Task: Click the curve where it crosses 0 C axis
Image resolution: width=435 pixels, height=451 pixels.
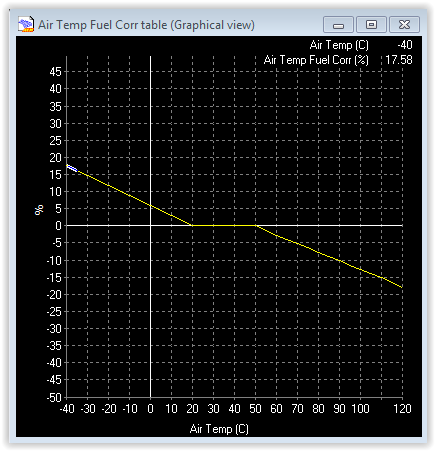Action: pos(150,205)
